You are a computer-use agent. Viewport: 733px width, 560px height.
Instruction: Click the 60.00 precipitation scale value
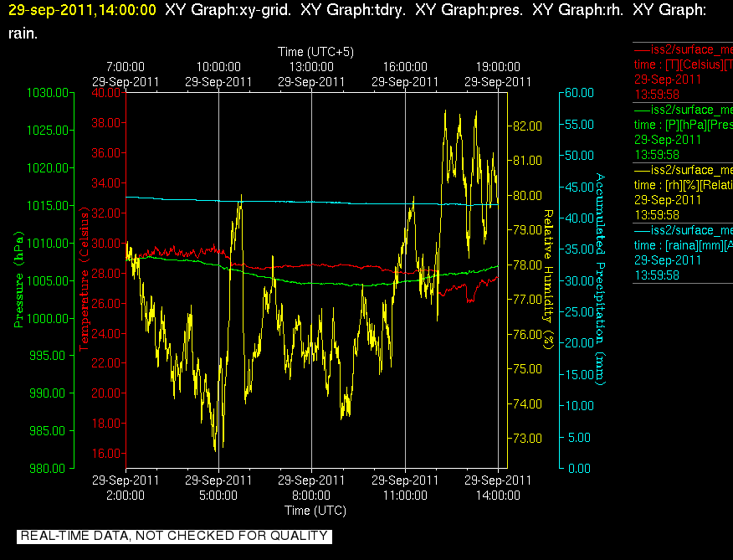point(579,93)
